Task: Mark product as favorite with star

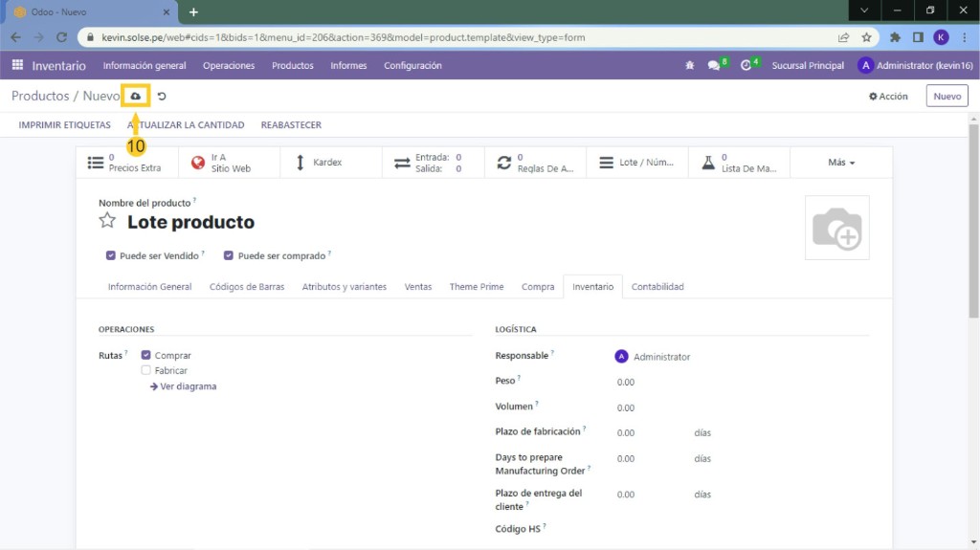Action: (x=107, y=221)
